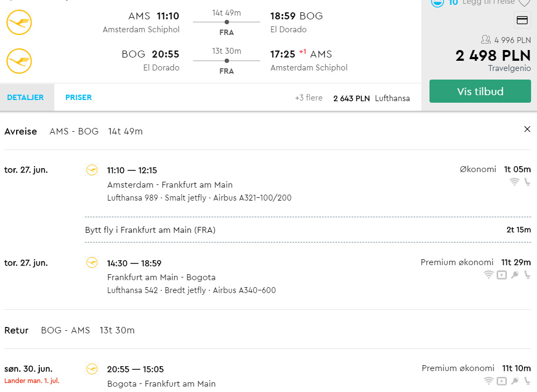Screen dimensions: 537x392
Task: Click the Lufthansa logo on the outbound AMS flight
Action: (19, 22)
